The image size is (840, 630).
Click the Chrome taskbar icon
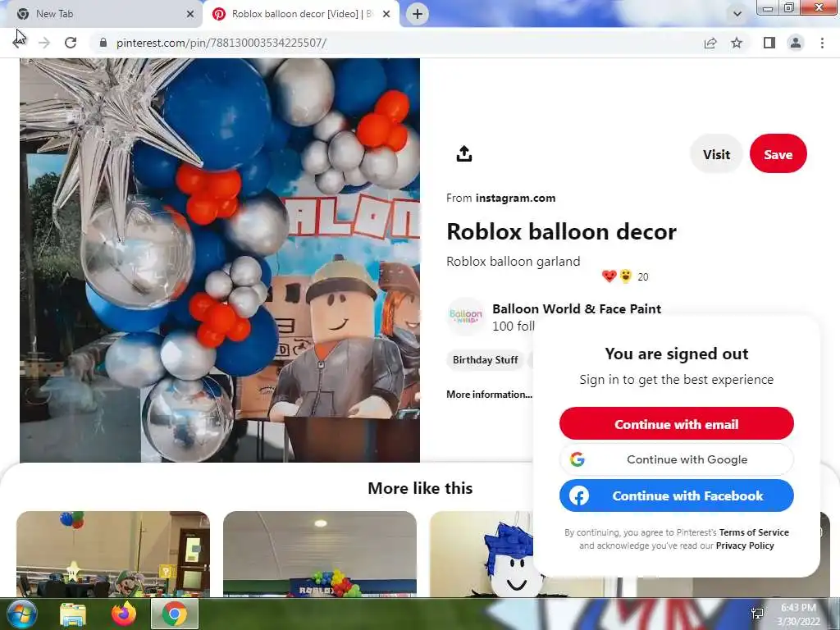point(175,614)
